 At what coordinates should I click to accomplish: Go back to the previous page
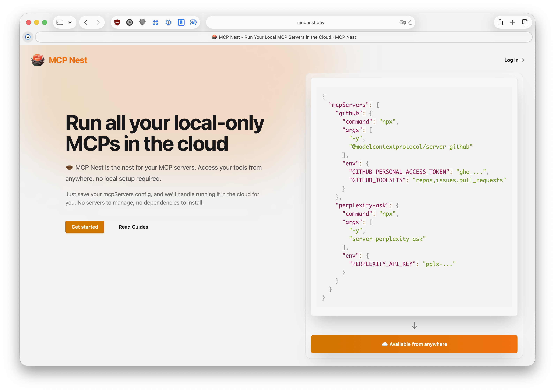86,22
